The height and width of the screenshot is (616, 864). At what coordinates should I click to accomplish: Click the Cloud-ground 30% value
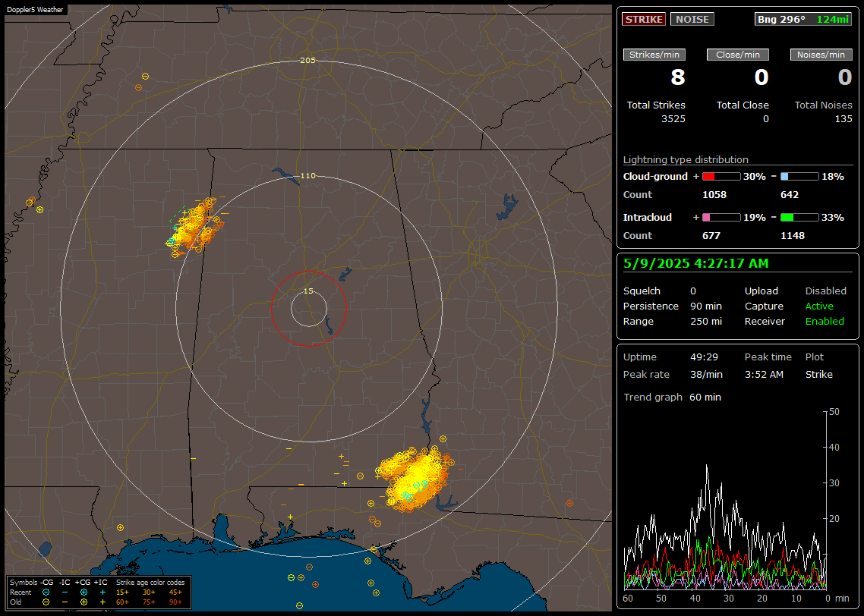coord(755,177)
